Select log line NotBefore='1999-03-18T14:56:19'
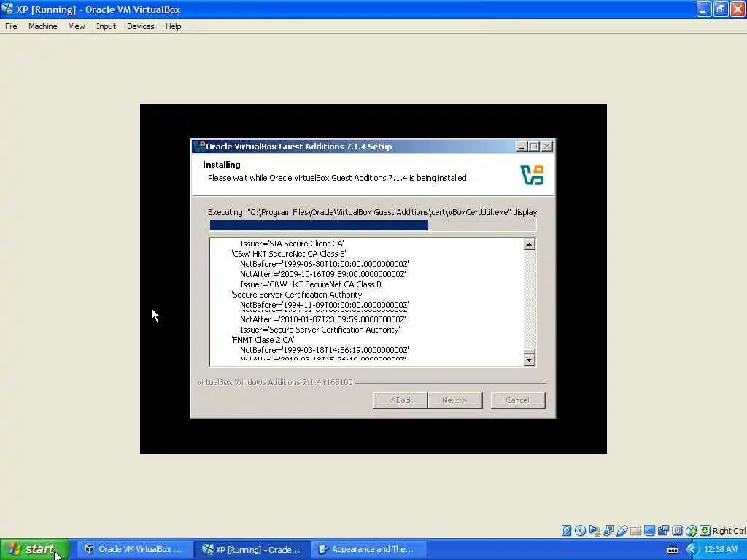The height and width of the screenshot is (560, 747). tap(325, 350)
